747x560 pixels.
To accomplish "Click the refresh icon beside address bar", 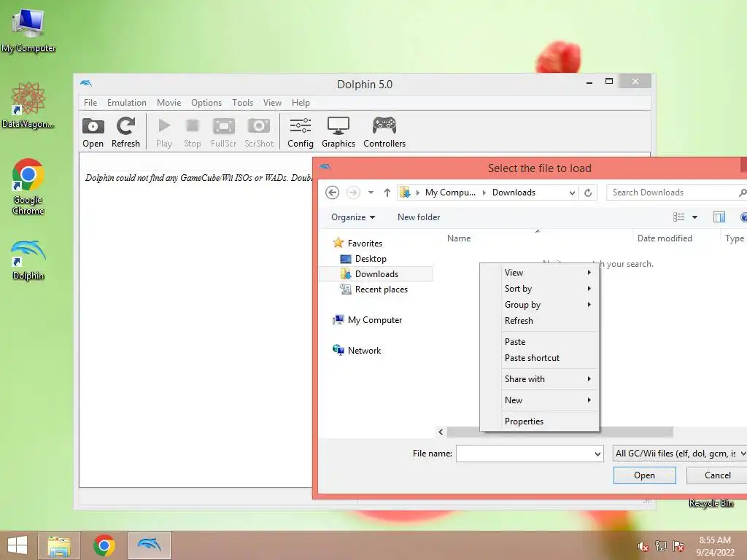I will tap(589, 192).
